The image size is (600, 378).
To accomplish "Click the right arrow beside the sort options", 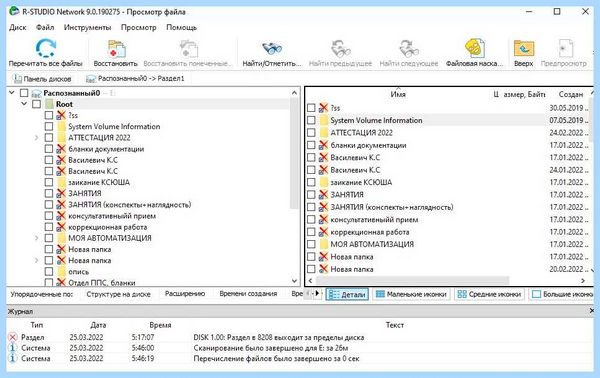I will 317,294.
